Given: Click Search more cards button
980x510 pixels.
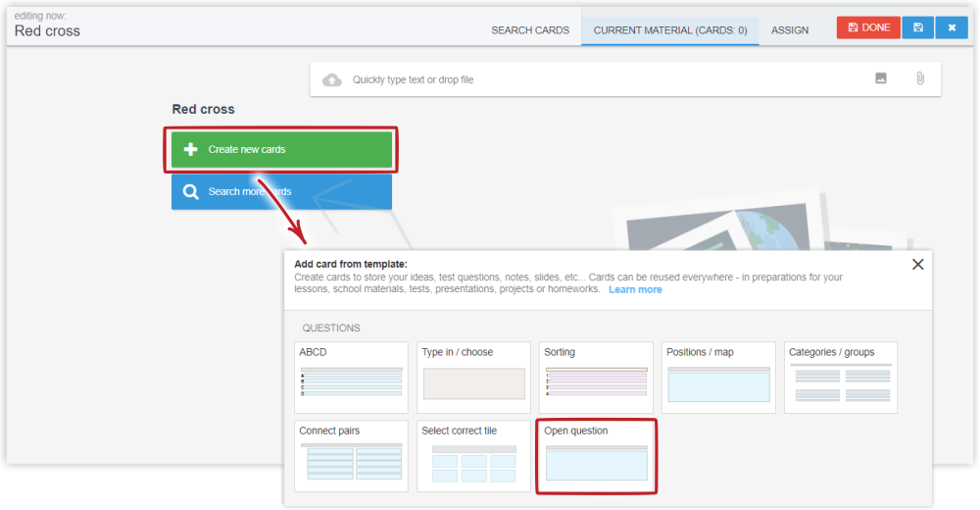Looking at the screenshot, I should [x=281, y=191].
